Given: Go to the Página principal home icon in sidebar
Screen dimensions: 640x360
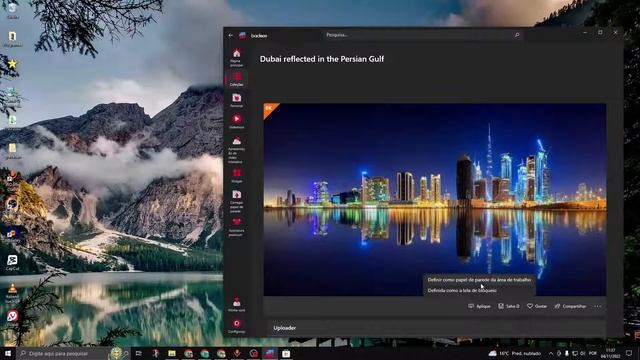Looking at the screenshot, I should coord(236,57).
